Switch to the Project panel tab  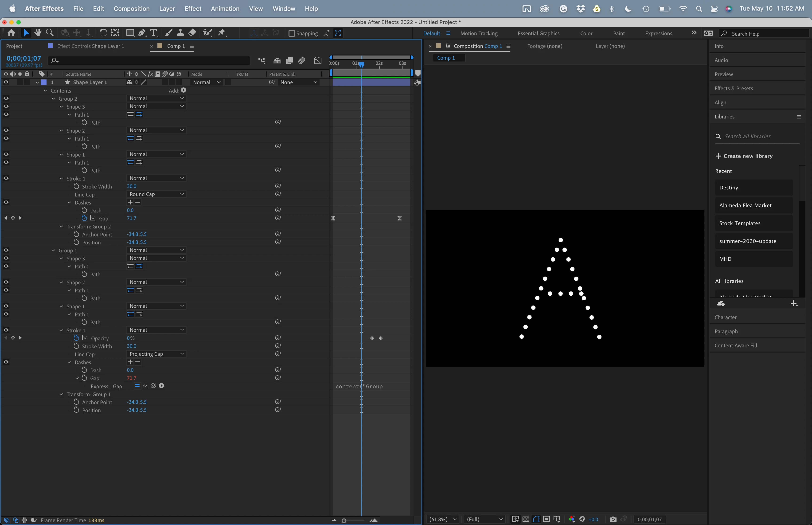14,46
